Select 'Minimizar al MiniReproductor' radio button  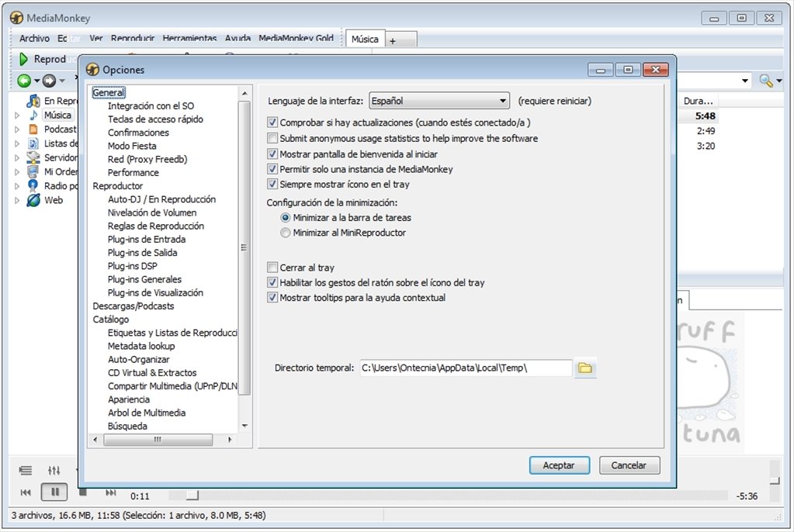286,233
